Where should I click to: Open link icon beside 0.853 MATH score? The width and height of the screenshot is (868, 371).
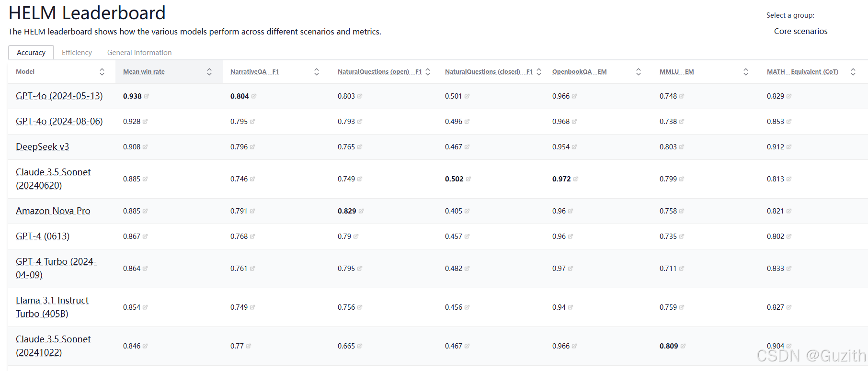tap(789, 122)
